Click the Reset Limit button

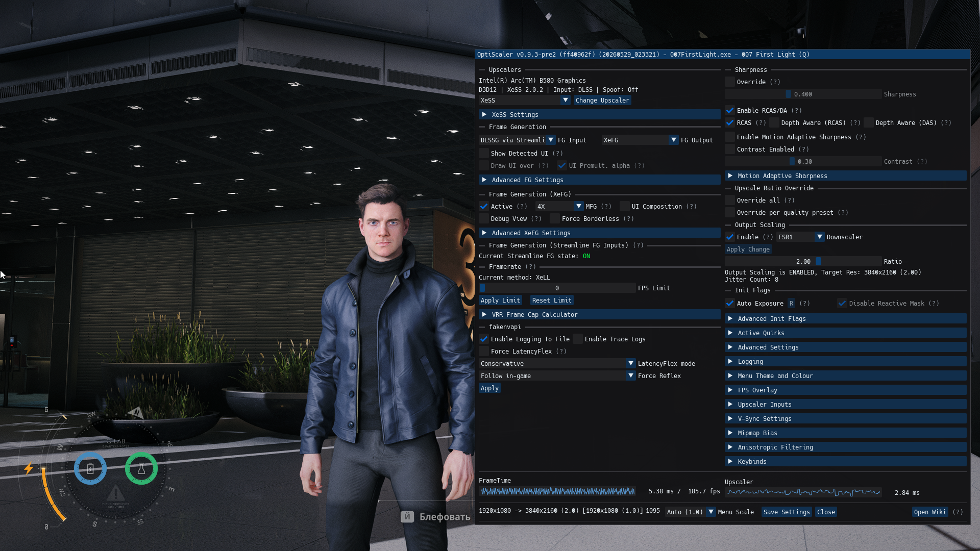(552, 300)
